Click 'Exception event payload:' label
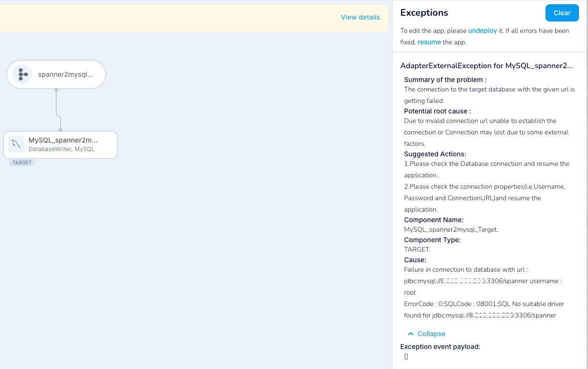The width and height of the screenshot is (588, 369). point(440,347)
